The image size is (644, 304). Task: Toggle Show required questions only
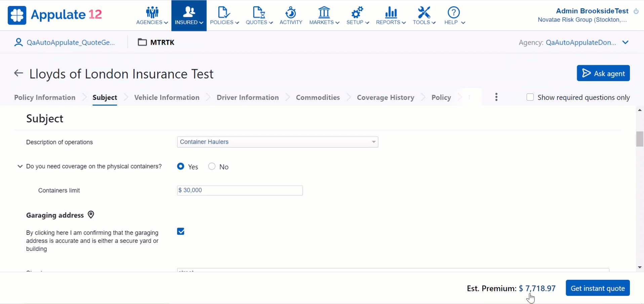530,97
